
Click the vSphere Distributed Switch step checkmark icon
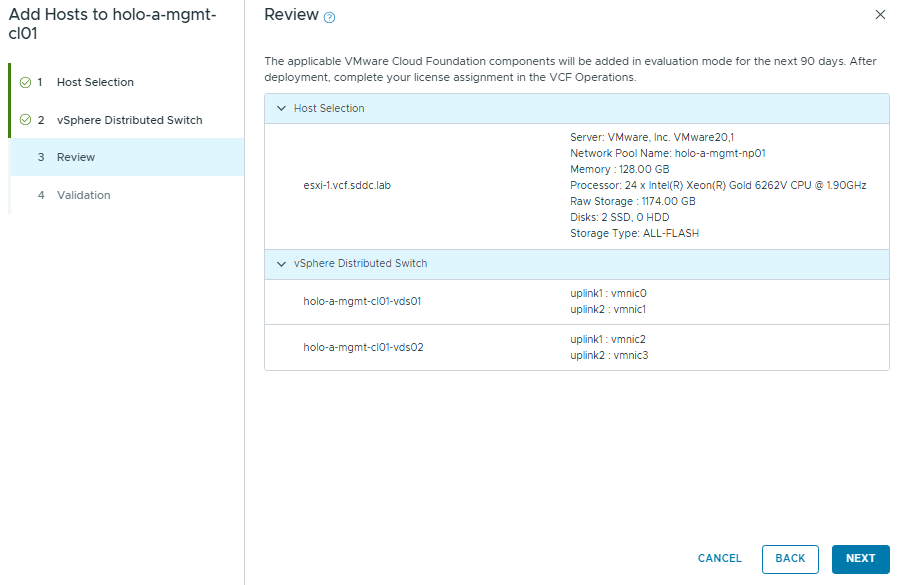pyautogui.click(x=25, y=120)
